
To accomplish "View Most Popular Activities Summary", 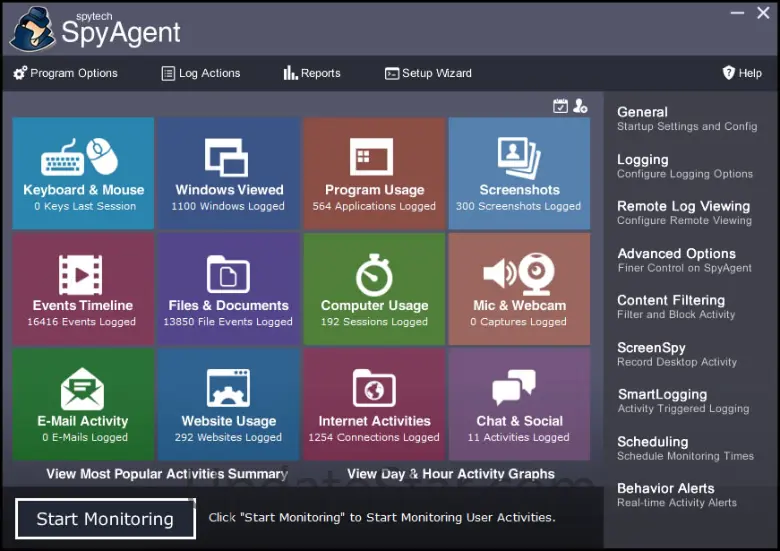I will click(x=167, y=474).
